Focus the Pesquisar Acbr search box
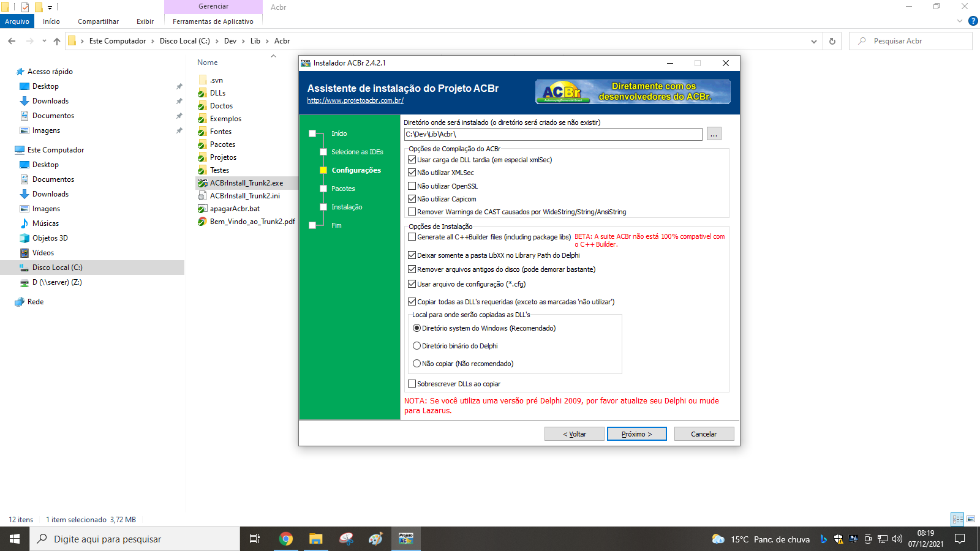This screenshot has width=980, height=551. [x=911, y=41]
